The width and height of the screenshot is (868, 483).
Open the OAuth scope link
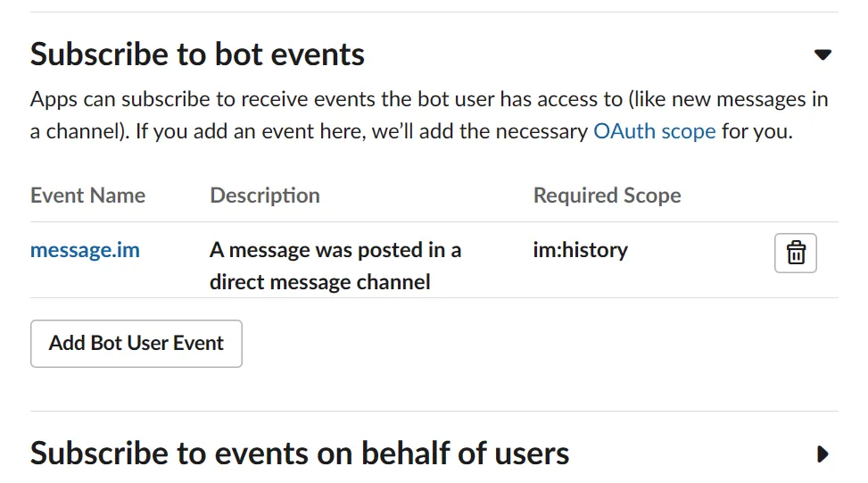click(654, 131)
